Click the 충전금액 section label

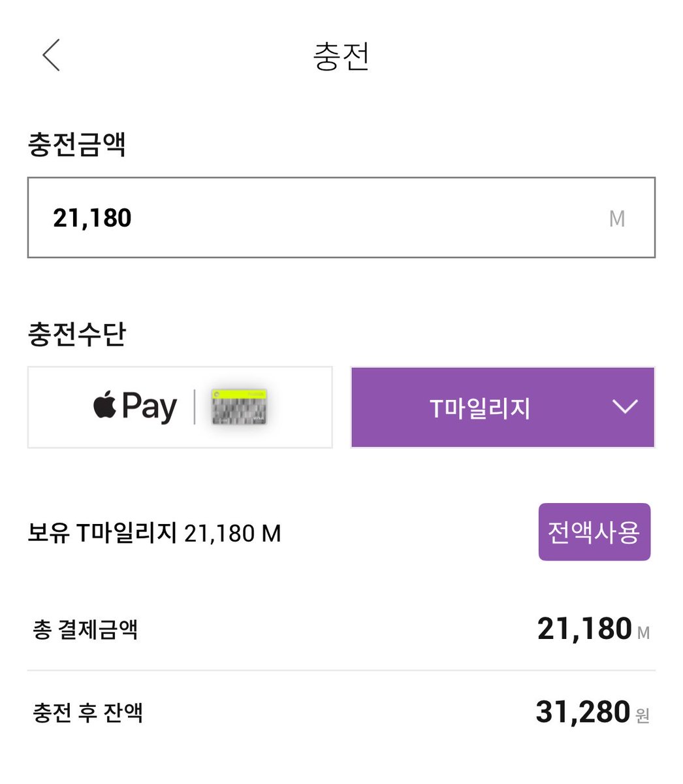click(77, 144)
